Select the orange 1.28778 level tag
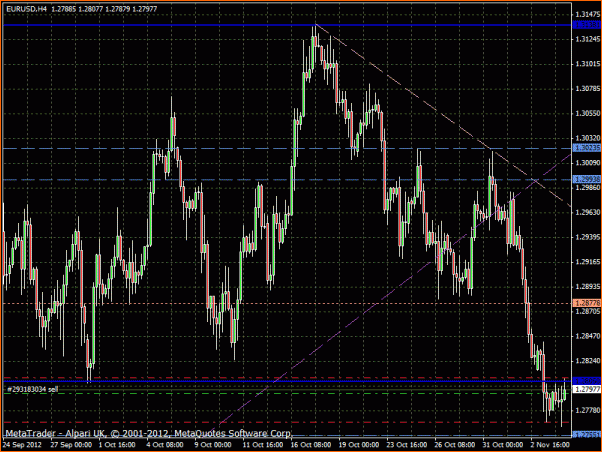Screen dimensions: 602x452 (x=587, y=303)
